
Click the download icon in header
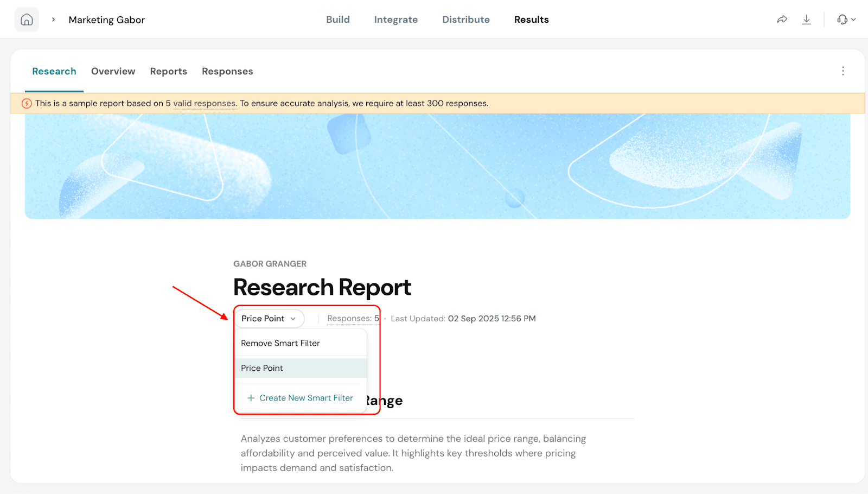tap(807, 20)
